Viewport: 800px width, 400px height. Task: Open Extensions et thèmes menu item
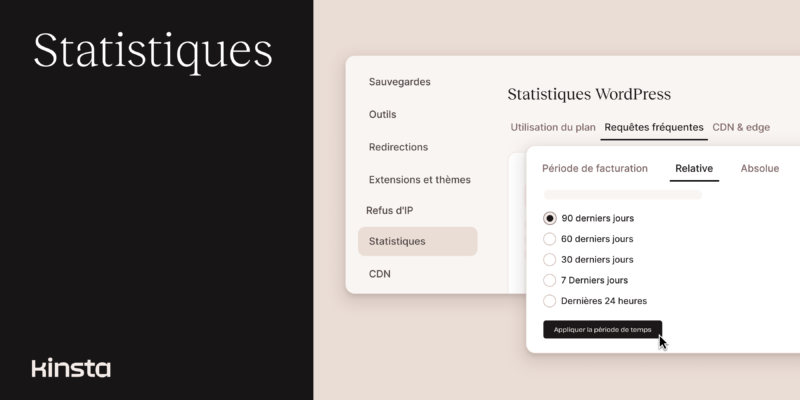click(x=419, y=180)
